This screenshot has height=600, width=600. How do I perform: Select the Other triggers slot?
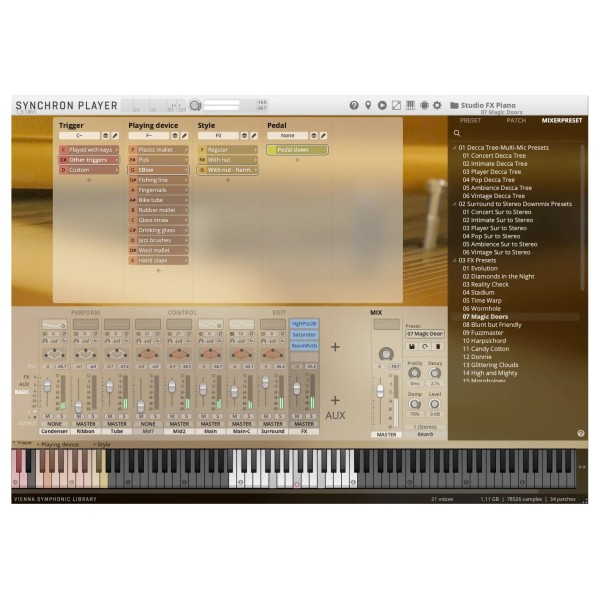89,160
